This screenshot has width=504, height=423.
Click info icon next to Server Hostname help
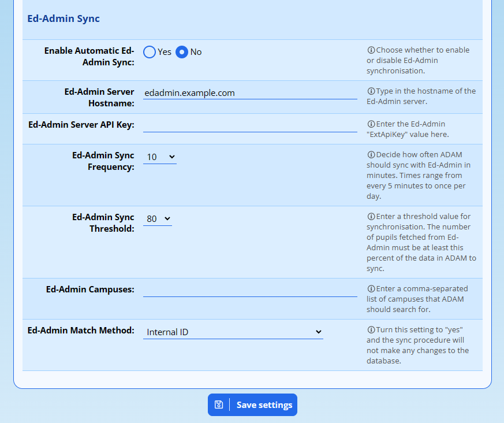tap(371, 91)
